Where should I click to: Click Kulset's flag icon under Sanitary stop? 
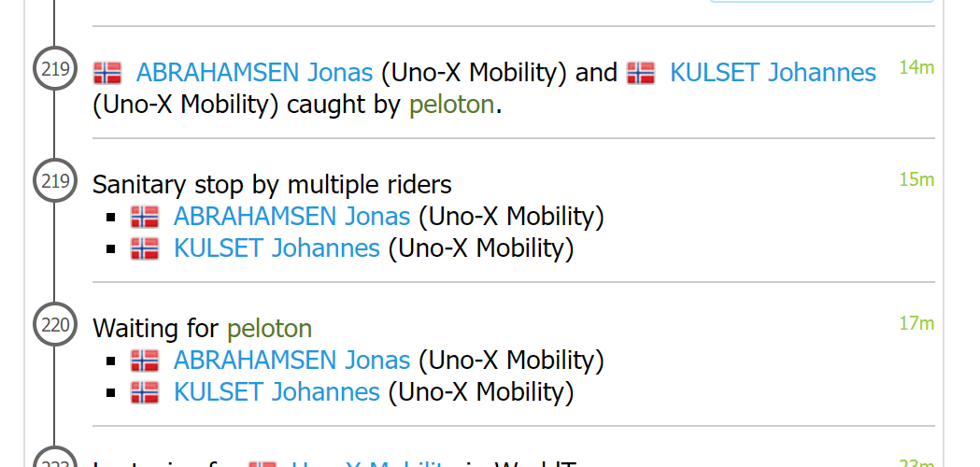[x=145, y=248]
